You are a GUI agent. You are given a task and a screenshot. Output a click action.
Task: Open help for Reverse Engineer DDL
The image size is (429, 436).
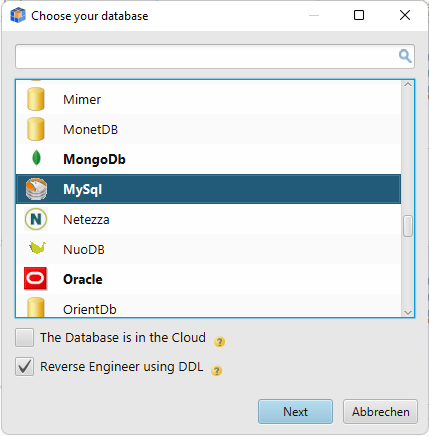click(x=217, y=371)
